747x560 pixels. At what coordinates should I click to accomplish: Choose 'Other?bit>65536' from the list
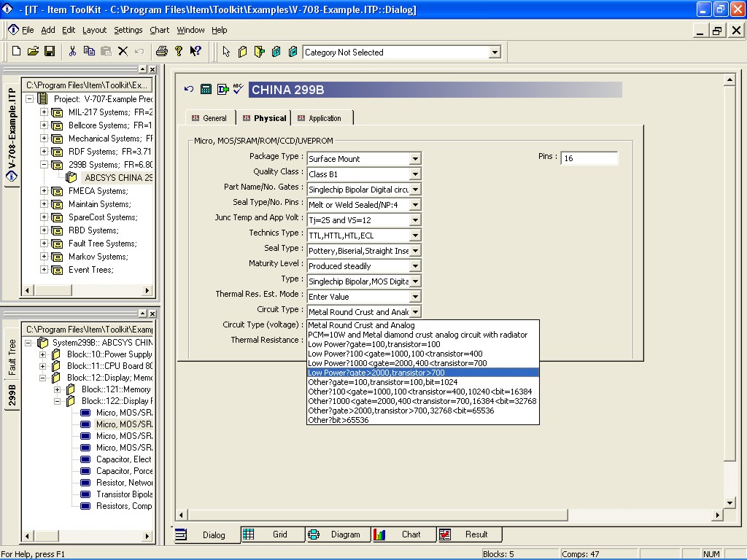(423, 420)
